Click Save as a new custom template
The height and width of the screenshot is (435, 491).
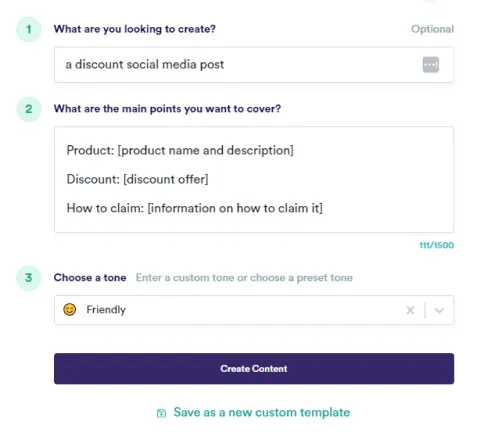click(x=262, y=413)
